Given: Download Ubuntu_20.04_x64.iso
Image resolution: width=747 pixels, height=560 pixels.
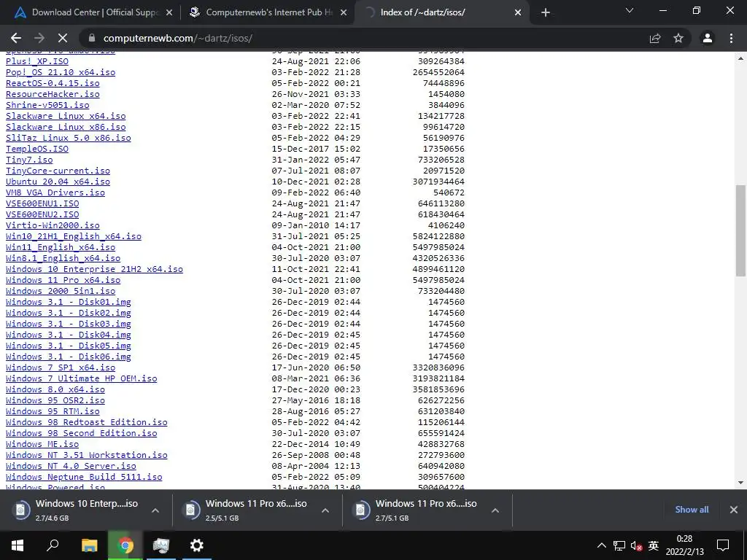Looking at the screenshot, I should click(58, 182).
